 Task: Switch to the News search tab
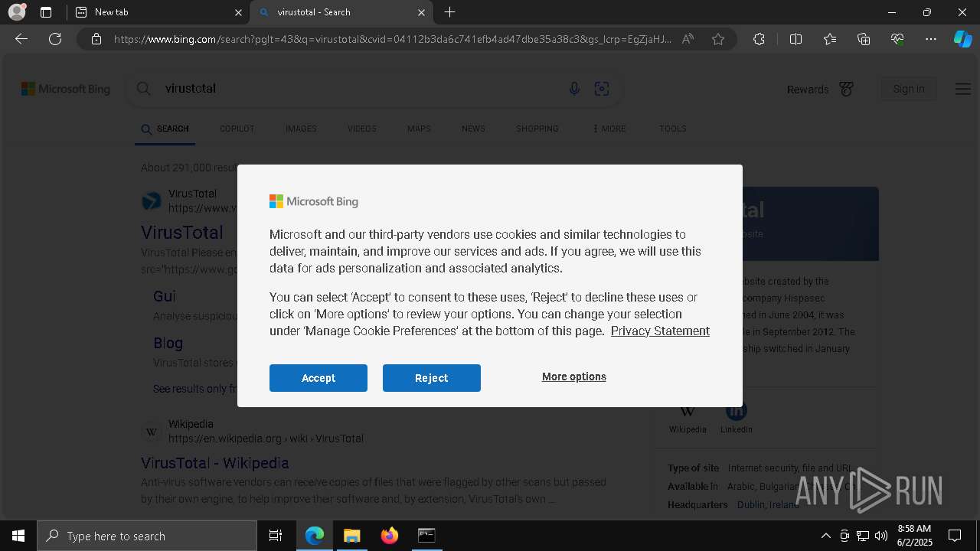tap(473, 129)
